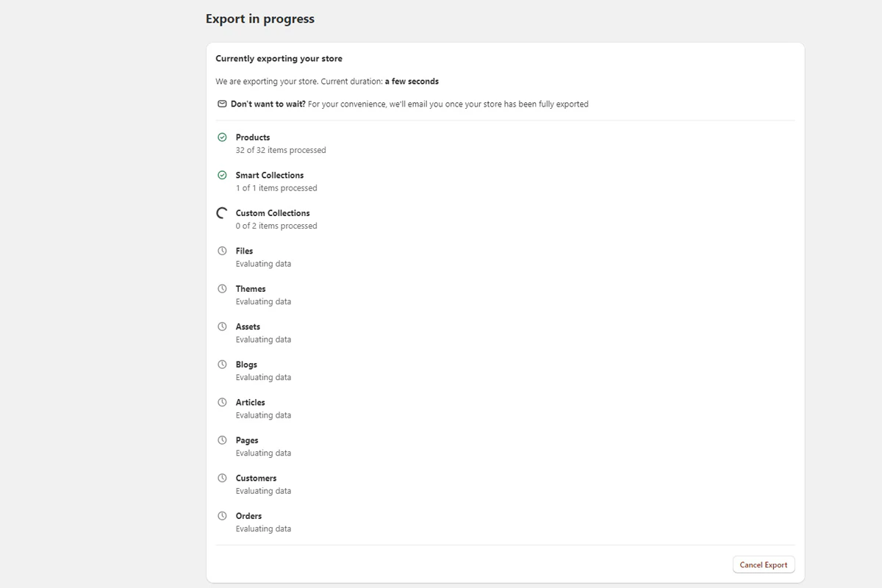Viewport: 882px width, 588px height.
Task: Click the Cancel Export button
Action: [x=764, y=564]
